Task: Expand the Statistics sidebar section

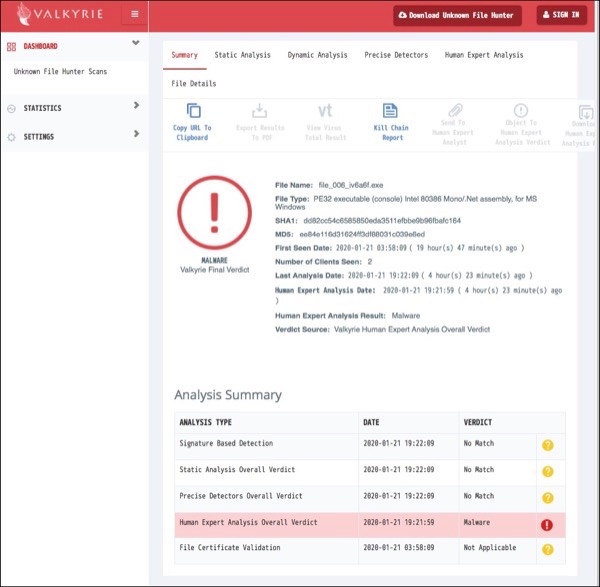Action: (136, 106)
